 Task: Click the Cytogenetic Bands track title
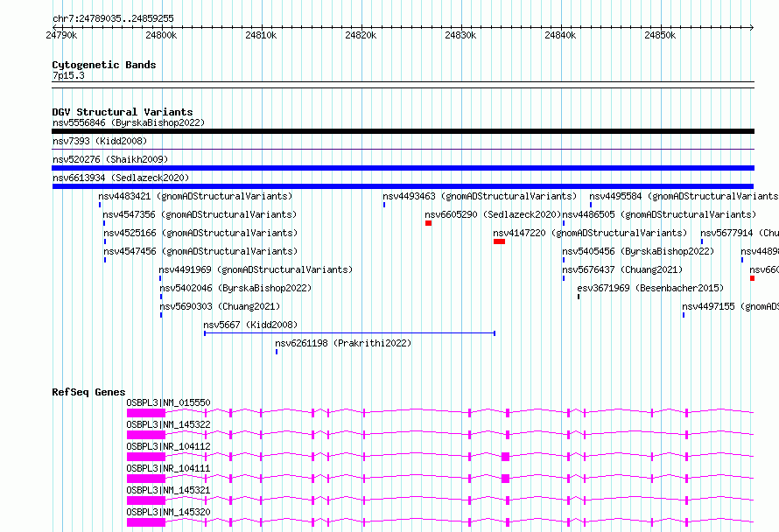(104, 65)
